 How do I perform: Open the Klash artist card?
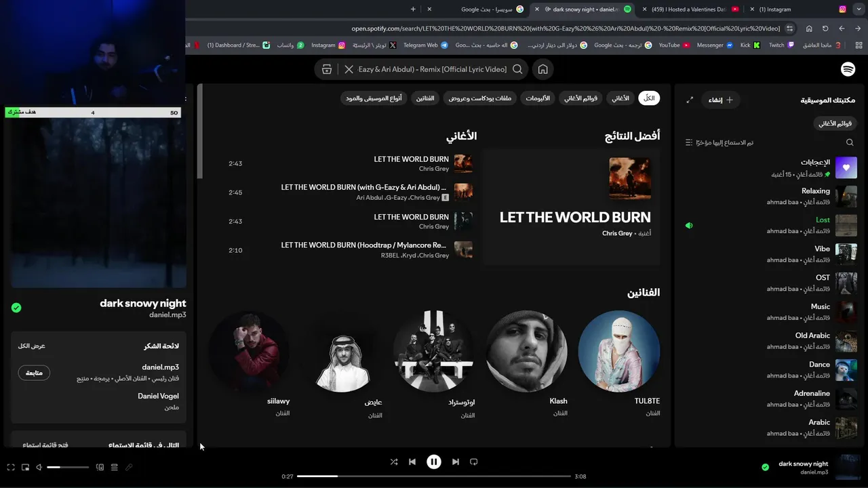click(x=527, y=365)
